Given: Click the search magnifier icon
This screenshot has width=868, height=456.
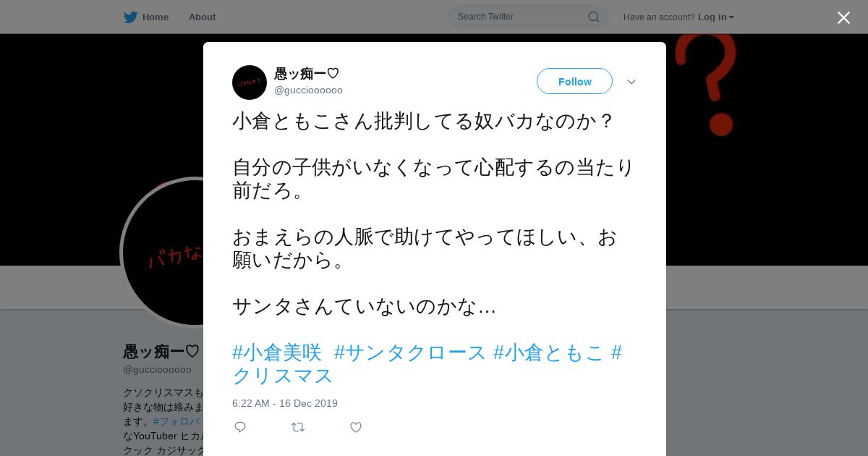Looking at the screenshot, I should pyautogui.click(x=593, y=17).
